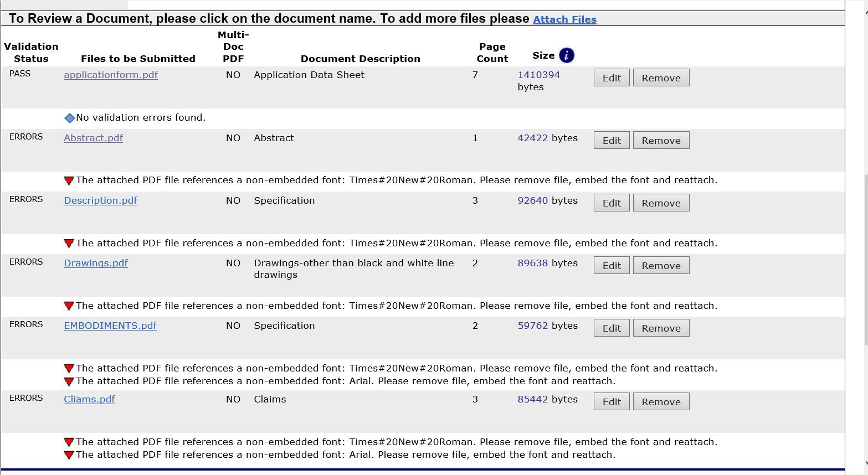
Task: Click red error triangle under Description.pdf
Action: click(x=69, y=244)
